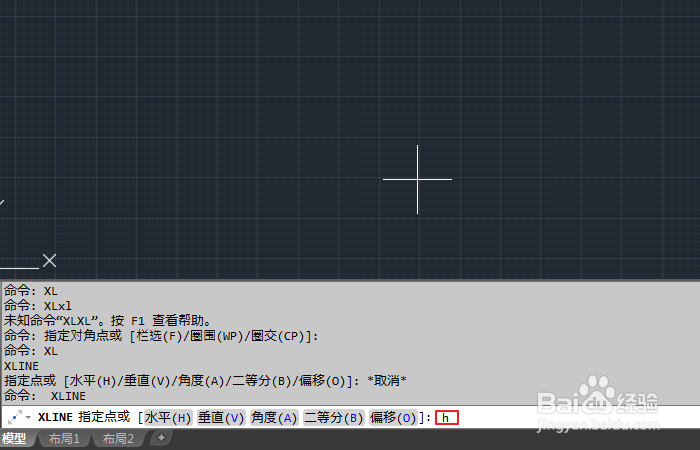Add a new layout with plus tab

coord(161,438)
